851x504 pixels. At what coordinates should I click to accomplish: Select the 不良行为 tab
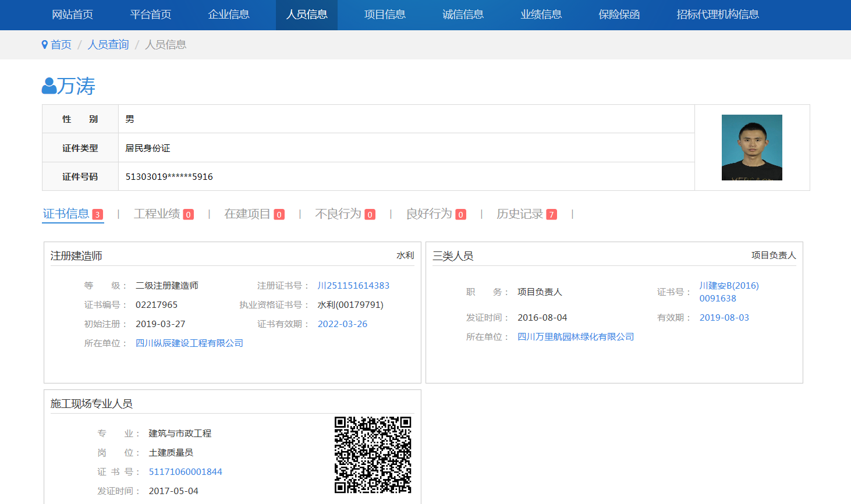pos(338,214)
